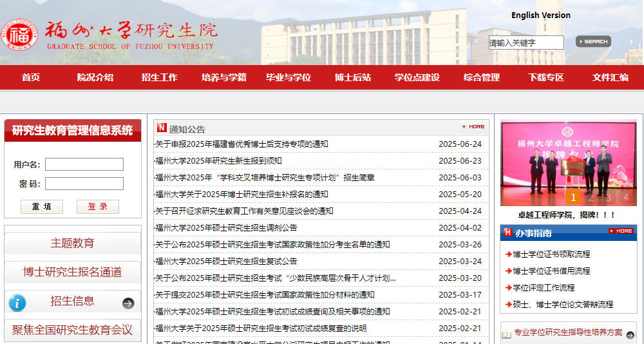Click the 研究生教育管理信息系统 panel header
The width and height of the screenshot is (644, 344).
tap(72, 131)
